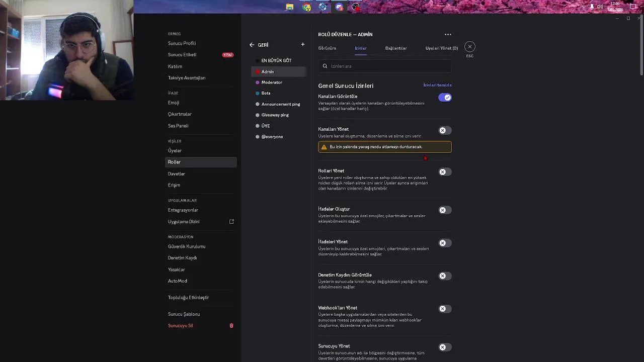Open the notification center icon in tray
644x362 pixels.
point(633,7)
